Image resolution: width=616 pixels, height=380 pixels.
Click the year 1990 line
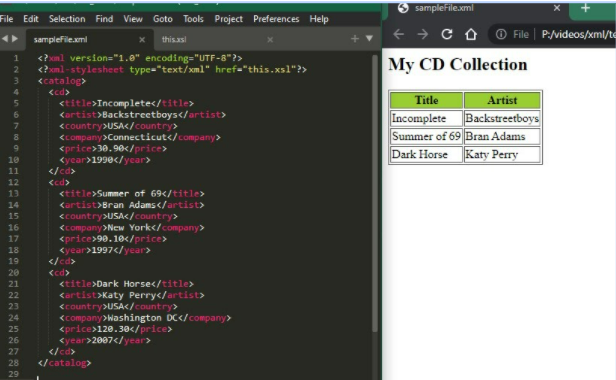click(105, 160)
